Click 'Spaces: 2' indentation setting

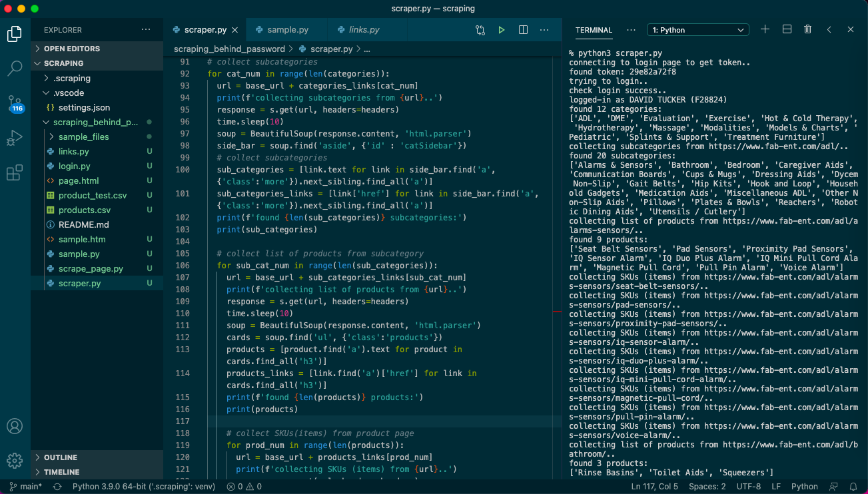click(x=707, y=487)
